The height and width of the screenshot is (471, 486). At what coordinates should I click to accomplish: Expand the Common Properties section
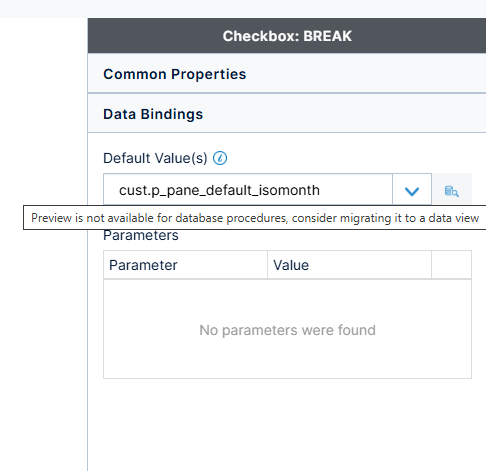[x=287, y=74]
